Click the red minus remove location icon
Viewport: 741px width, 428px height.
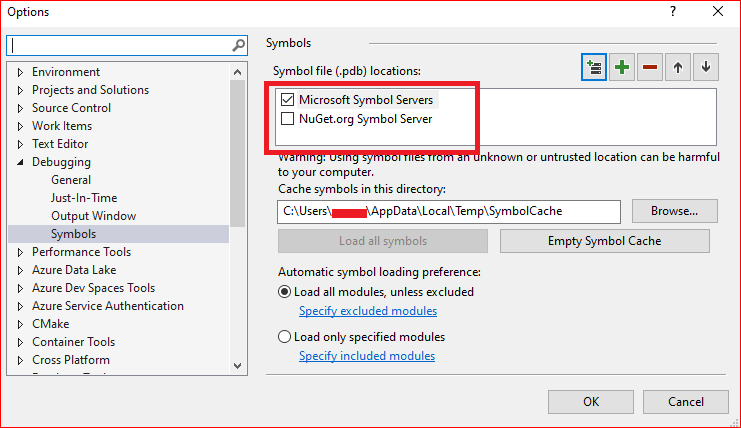(650, 67)
